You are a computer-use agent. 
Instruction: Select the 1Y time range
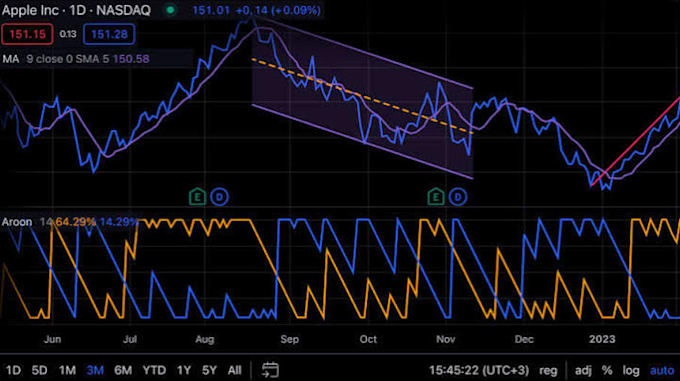tap(184, 370)
